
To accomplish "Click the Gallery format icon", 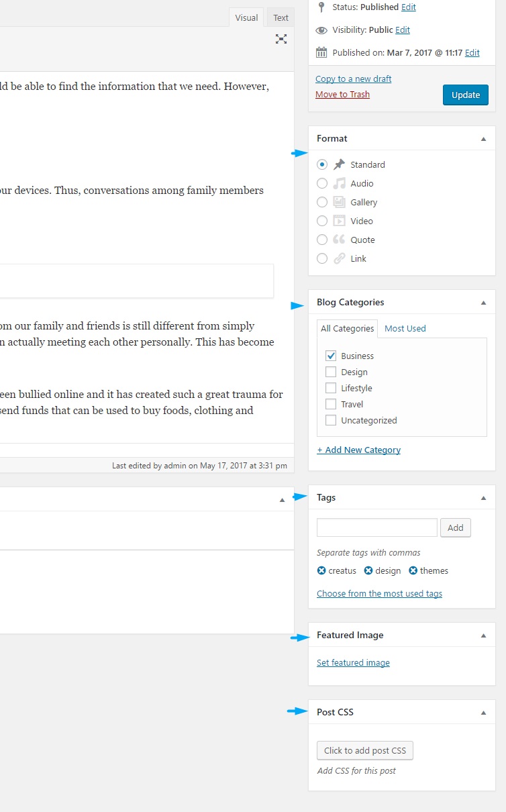I will pyautogui.click(x=340, y=202).
